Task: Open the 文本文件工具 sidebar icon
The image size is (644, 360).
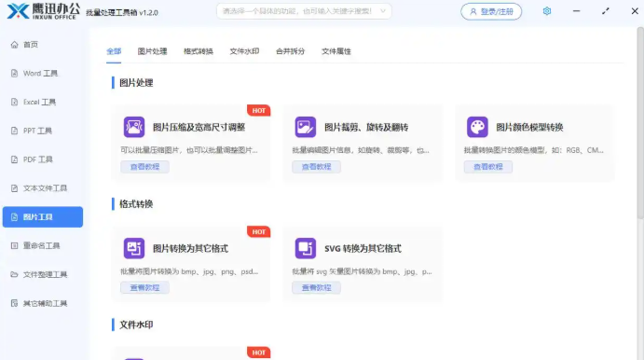Action: click(14, 188)
